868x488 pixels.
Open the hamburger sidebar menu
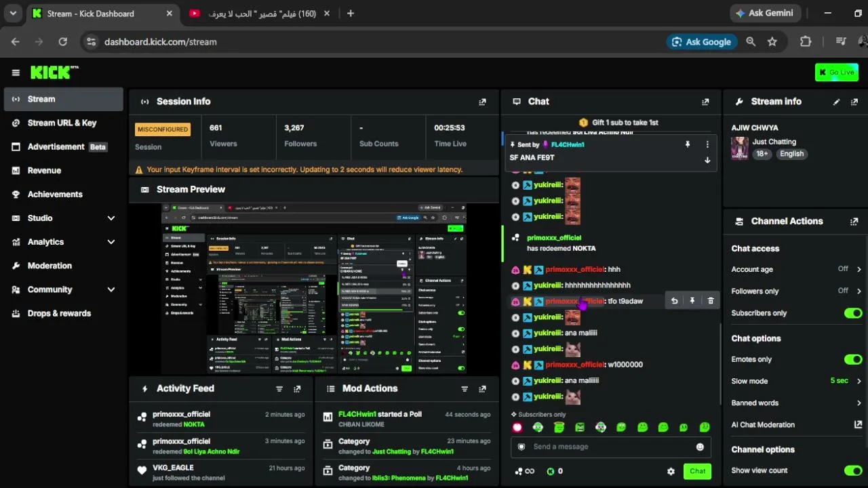coord(16,73)
